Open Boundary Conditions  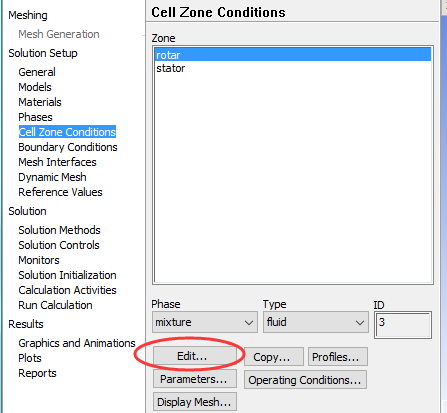(x=68, y=147)
